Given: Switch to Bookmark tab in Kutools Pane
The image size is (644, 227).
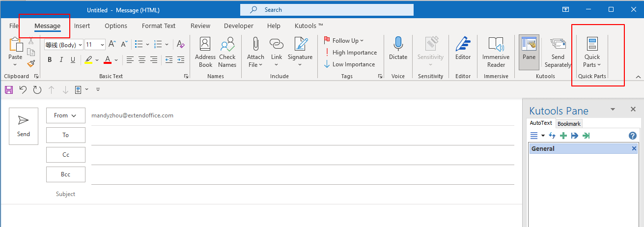Looking at the screenshot, I should [x=569, y=124].
